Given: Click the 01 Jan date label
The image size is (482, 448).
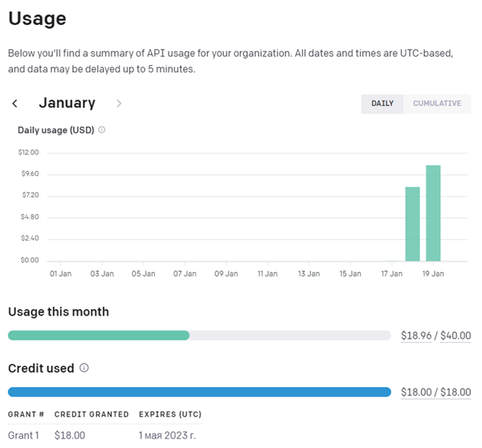Looking at the screenshot, I should pyautogui.click(x=60, y=274).
